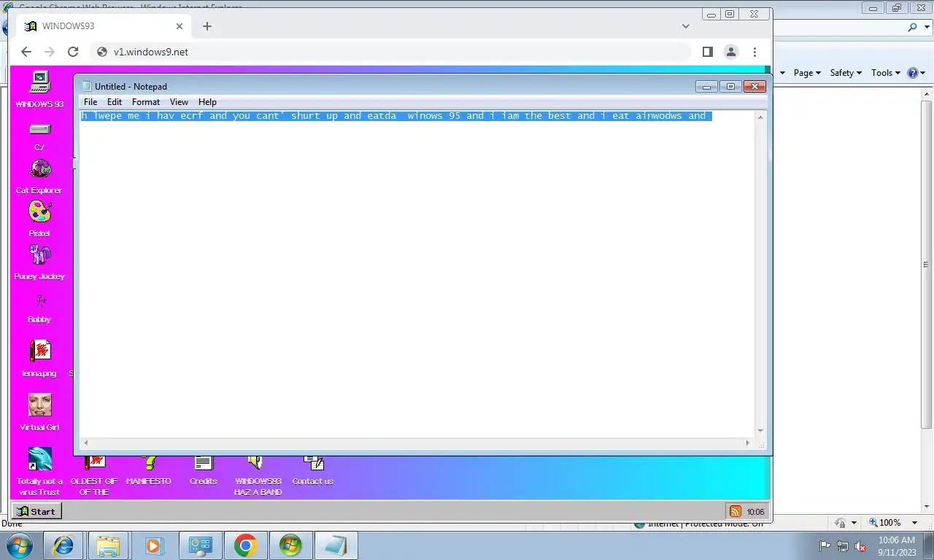This screenshot has width=934, height=560.
Task: Open the Notepad View menu
Action: (x=179, y=102)
